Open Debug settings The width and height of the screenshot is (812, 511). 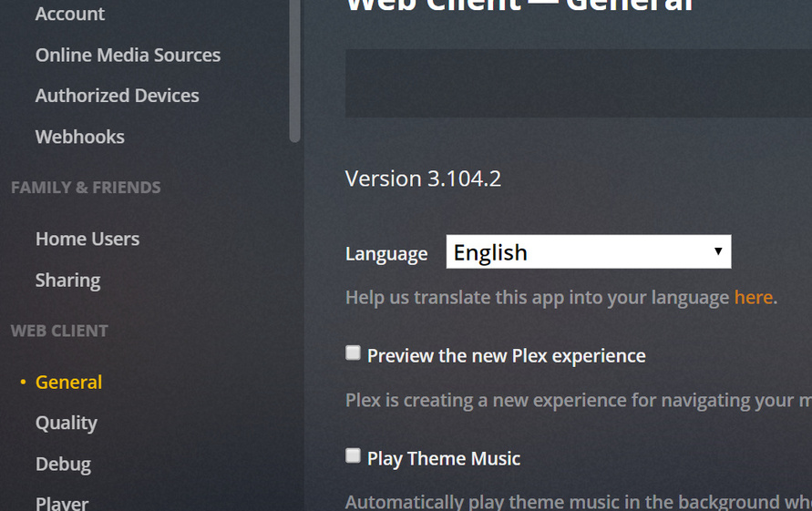[x=63, y=464]
